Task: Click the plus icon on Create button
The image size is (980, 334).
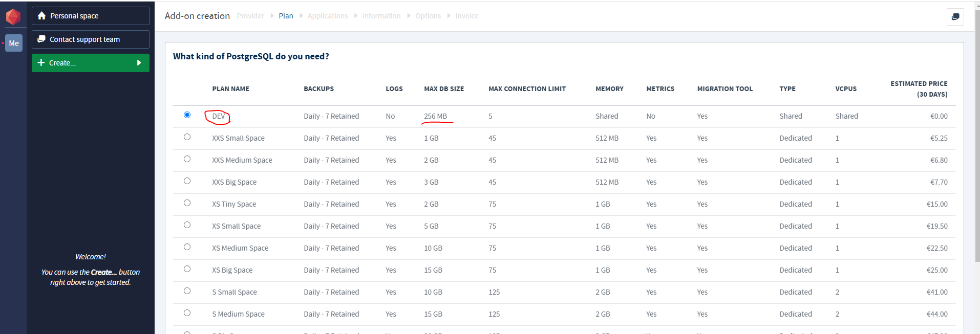Action: [x=41, y=62]
